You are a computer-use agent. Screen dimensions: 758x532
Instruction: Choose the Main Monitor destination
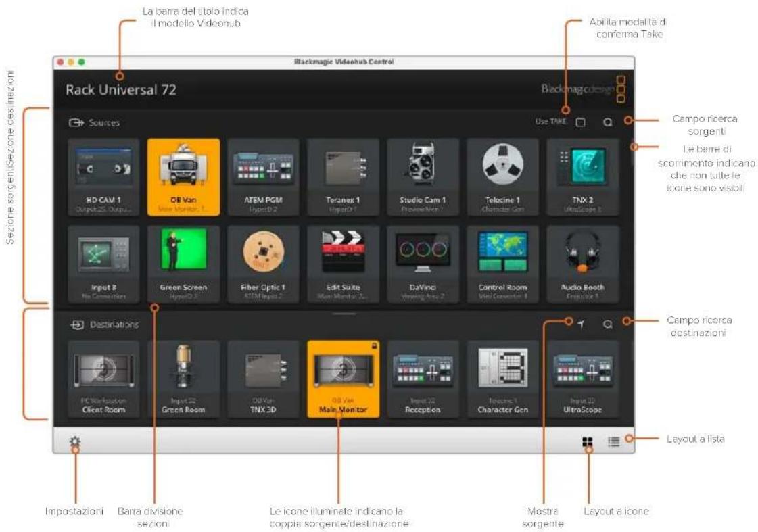click(x=343, y=379)
